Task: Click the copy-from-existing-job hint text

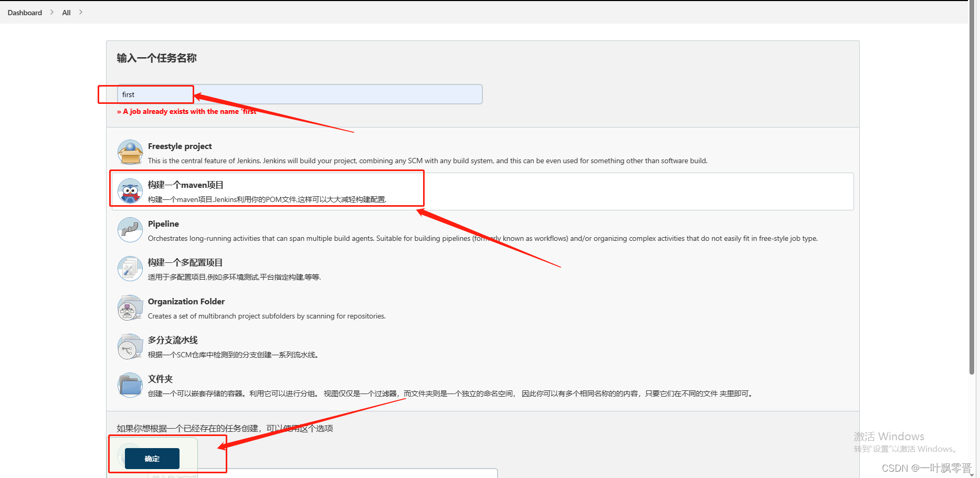Action: coord(225,429)
